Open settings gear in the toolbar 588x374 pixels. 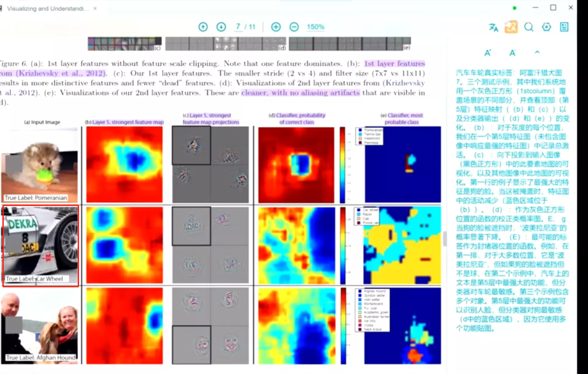546,27
